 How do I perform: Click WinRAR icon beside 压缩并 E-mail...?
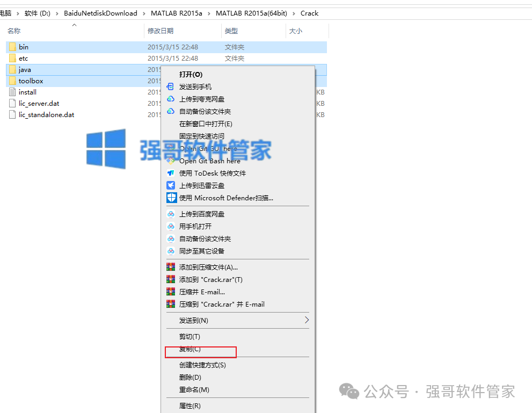click(171, 292)
